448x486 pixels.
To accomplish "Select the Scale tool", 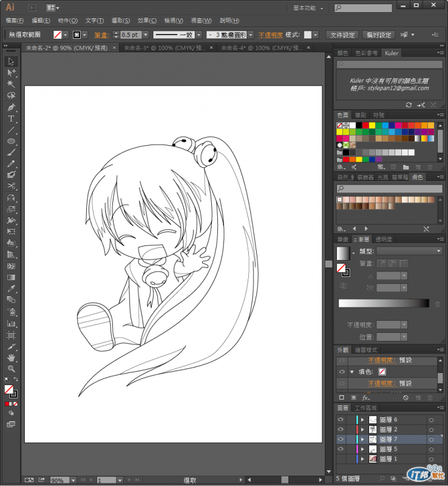I will 11,209.
